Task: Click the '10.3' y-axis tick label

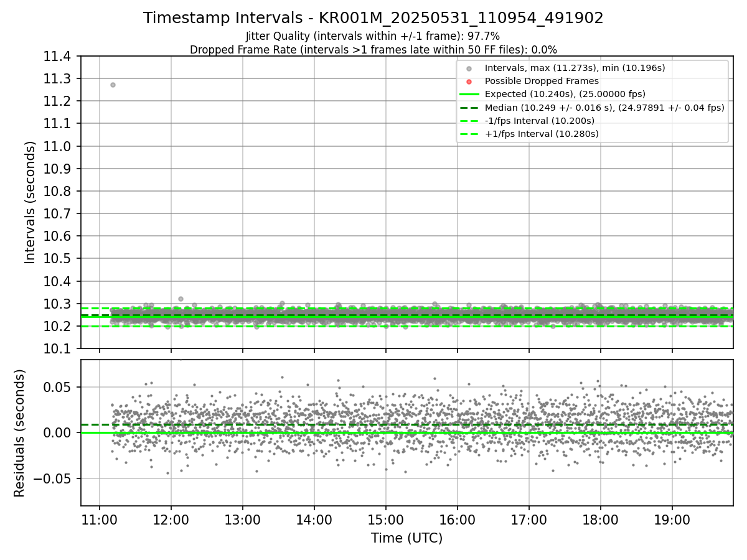Action: pos(57,304)
